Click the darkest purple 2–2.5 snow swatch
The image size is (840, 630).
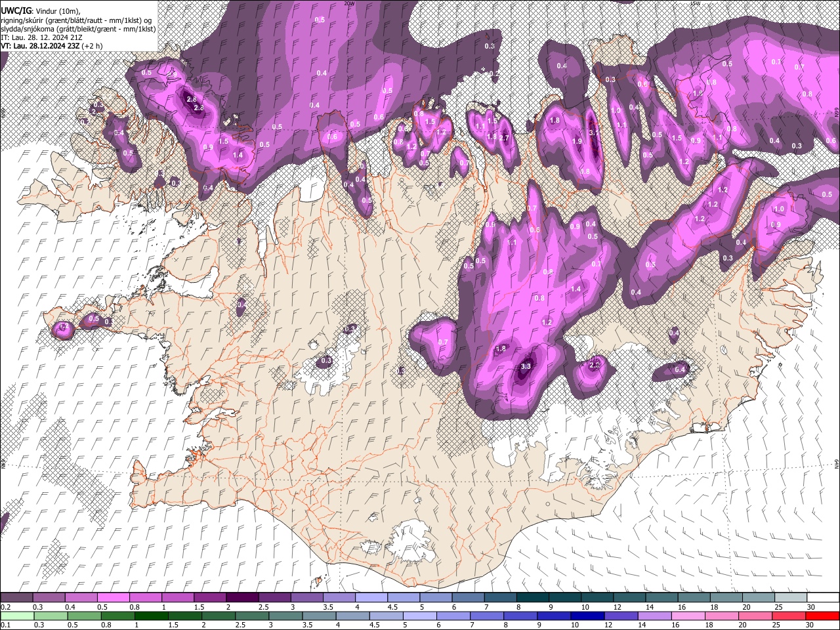(242, 597)
